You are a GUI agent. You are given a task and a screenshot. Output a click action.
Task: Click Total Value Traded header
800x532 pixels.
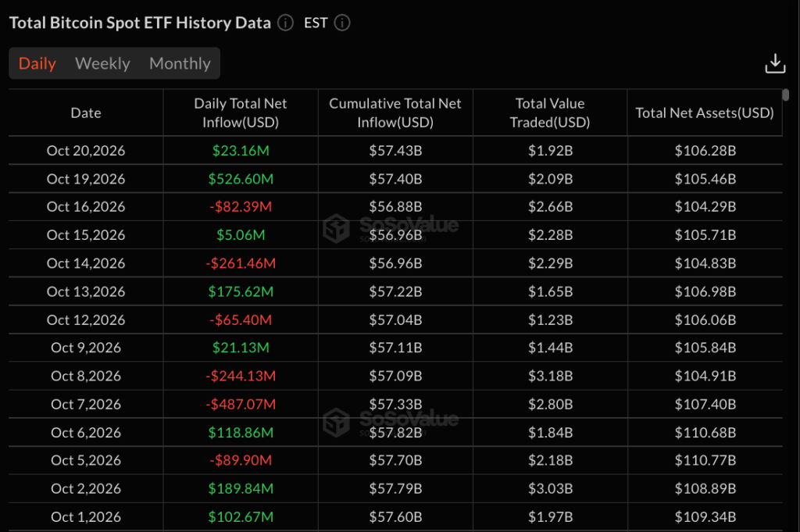pos(550,112)
